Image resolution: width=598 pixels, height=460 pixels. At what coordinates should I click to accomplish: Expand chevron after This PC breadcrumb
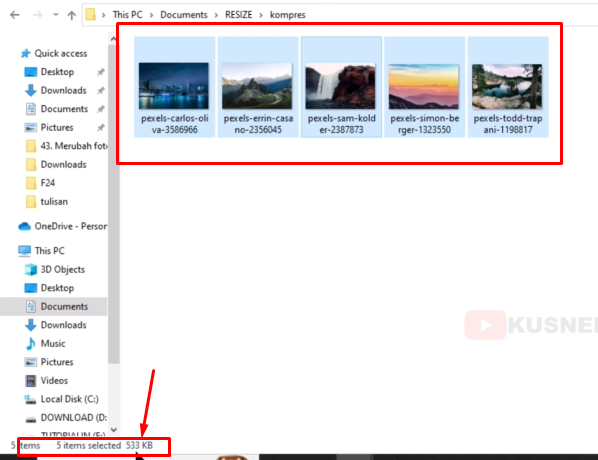tap(151, 15)
